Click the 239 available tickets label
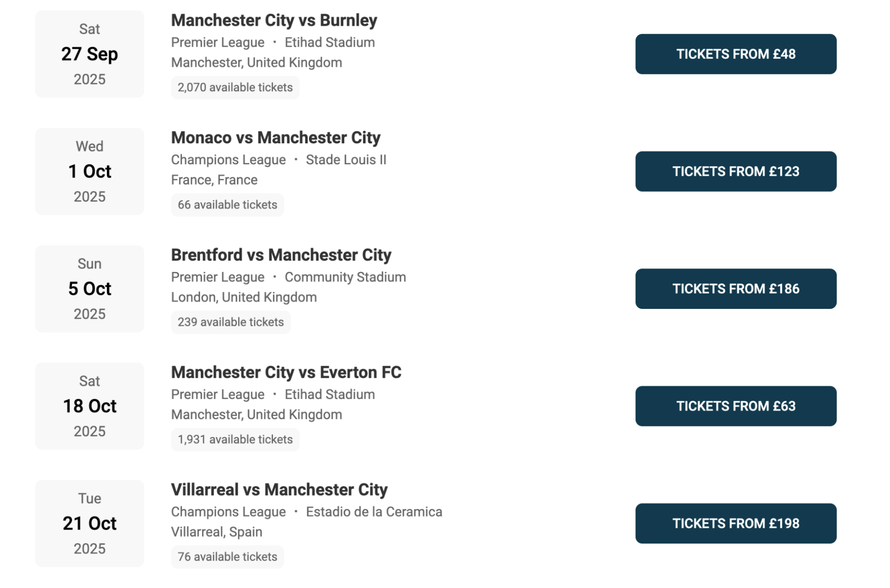The height and width of the screenshot is (588, 890). pyautogui.click(x=231, y=322)
